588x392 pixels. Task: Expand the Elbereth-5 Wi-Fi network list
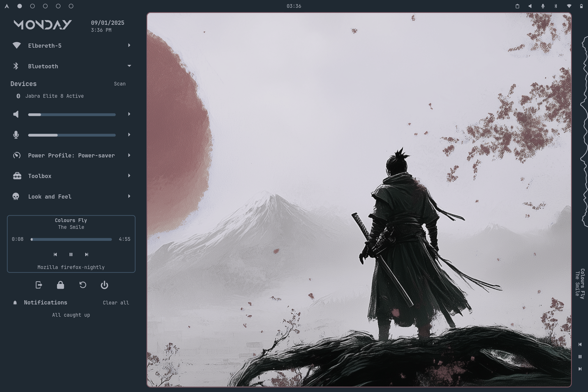click(x=129, y=45)
